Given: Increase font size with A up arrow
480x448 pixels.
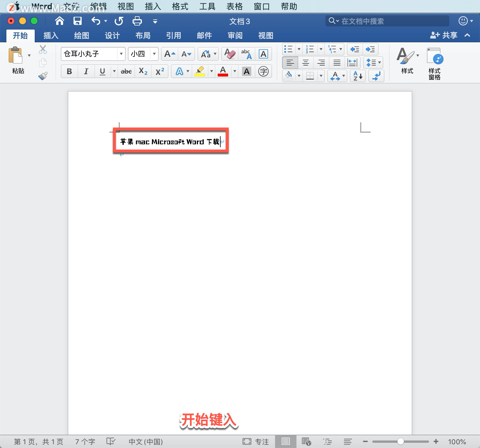Looking at the screenshot, I should tap(170, 54).
